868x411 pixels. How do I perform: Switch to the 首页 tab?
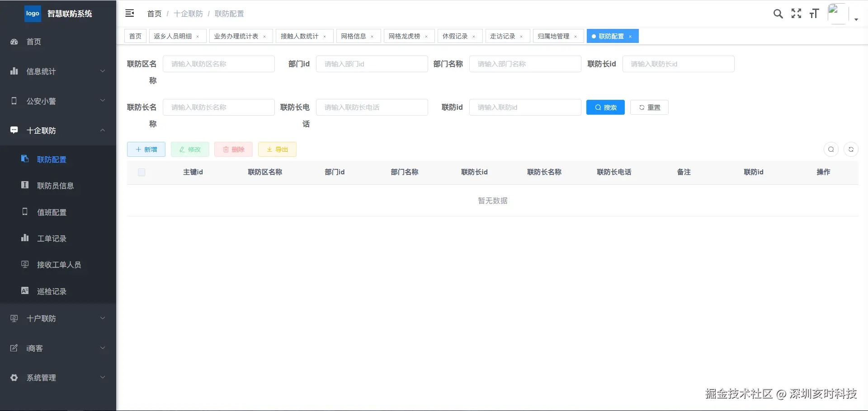tap(135, 36)
